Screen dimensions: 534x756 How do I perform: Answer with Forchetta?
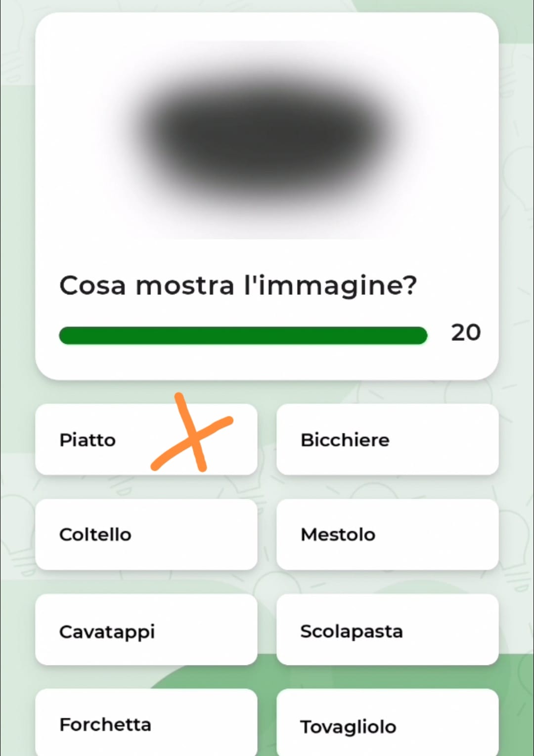tap(146, 723)
